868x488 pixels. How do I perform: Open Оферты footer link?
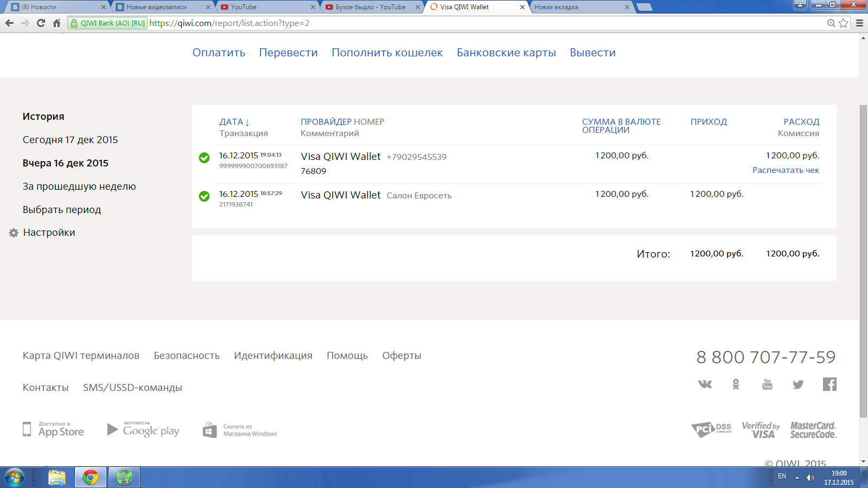[401, 356]
